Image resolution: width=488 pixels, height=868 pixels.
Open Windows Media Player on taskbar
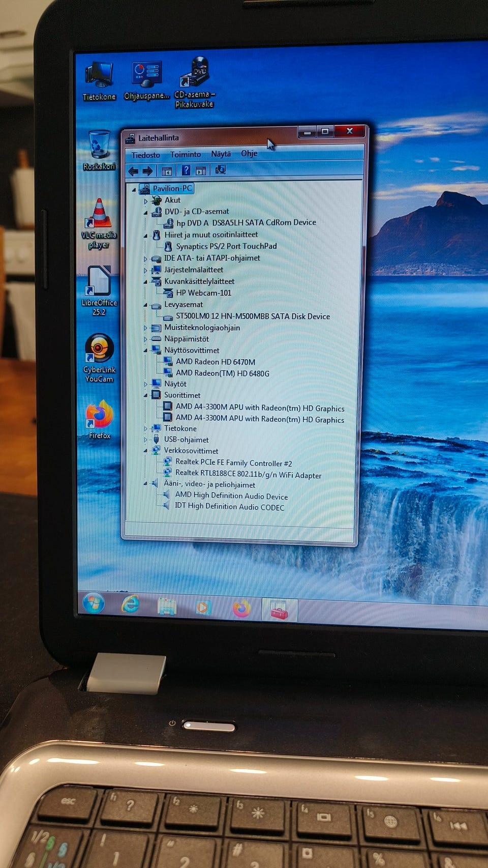[203, 607]
